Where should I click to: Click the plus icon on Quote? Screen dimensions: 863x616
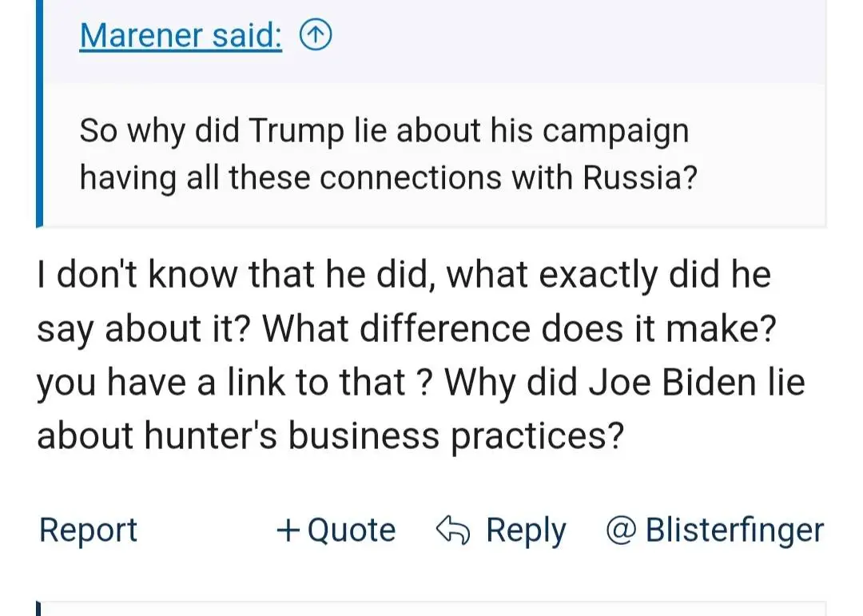287,530
